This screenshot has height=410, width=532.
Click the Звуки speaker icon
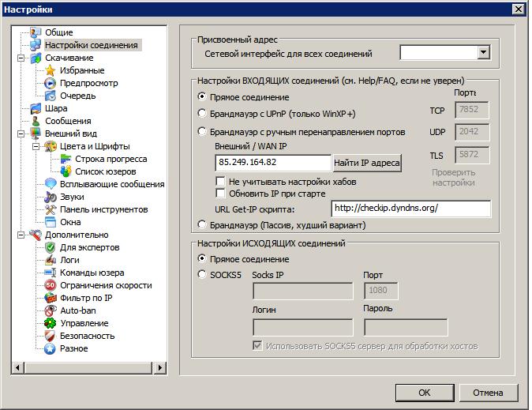pos(51,197)
